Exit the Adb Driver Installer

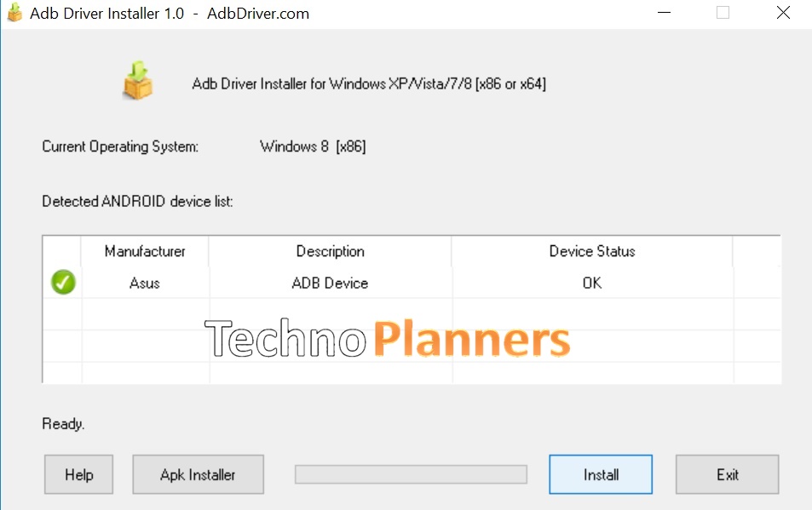726,474
